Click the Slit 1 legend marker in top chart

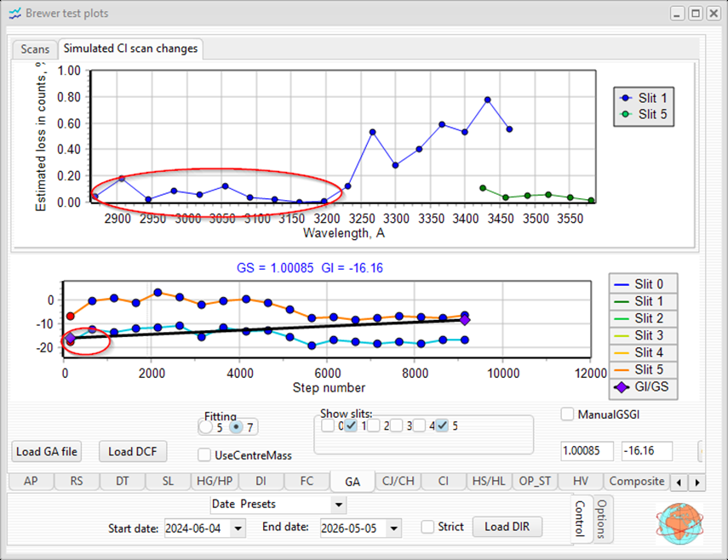[626, 98]
